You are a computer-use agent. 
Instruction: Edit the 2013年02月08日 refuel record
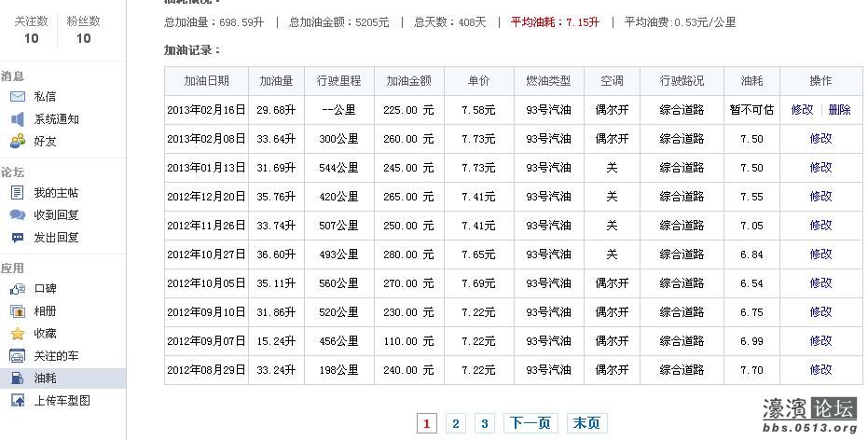820,138
